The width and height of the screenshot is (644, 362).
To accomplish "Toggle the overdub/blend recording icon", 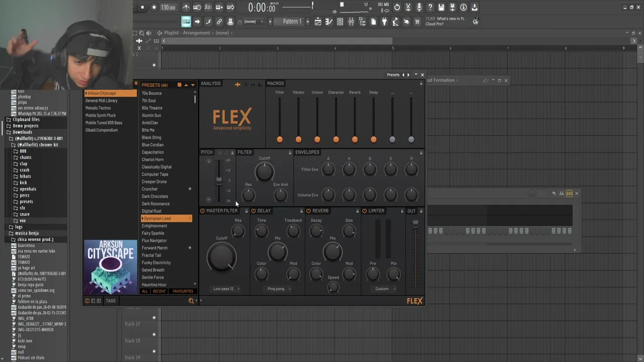I will pyautogui.click(x=219, y=7).
